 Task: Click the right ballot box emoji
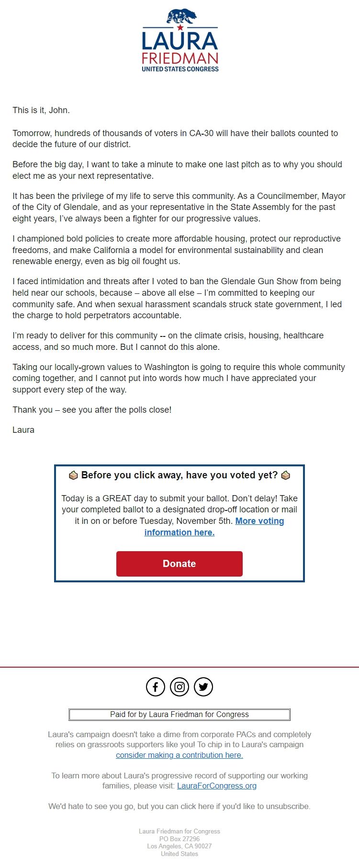click(x=285, y=475)
